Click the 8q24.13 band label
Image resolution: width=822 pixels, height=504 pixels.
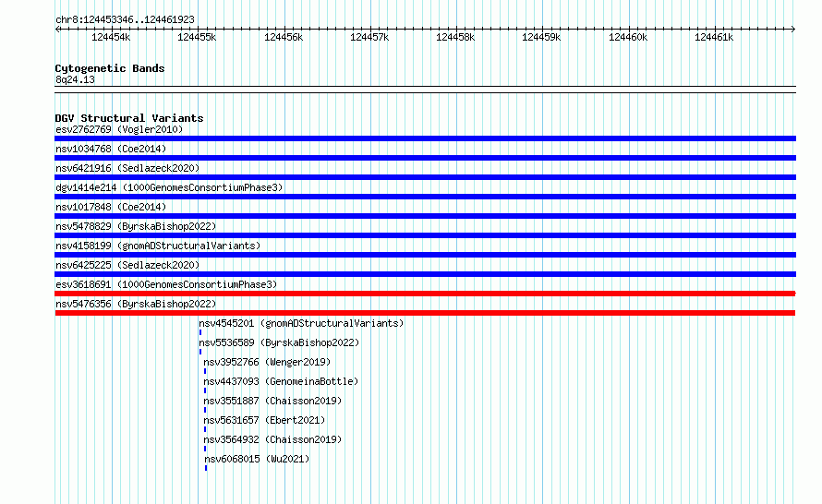tap(75, 79)
